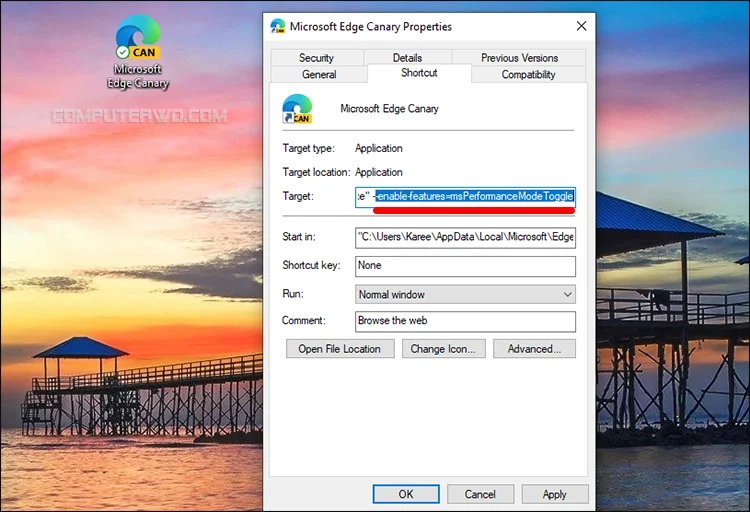Click the large Edge Canary shortcut icon in dialog

(297, 109)
